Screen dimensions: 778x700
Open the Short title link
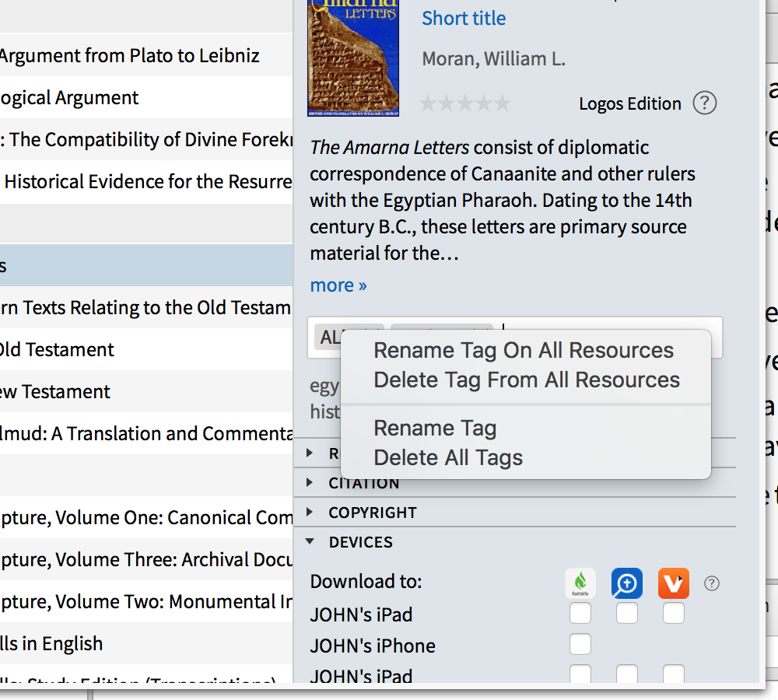[x=464, y=19]
